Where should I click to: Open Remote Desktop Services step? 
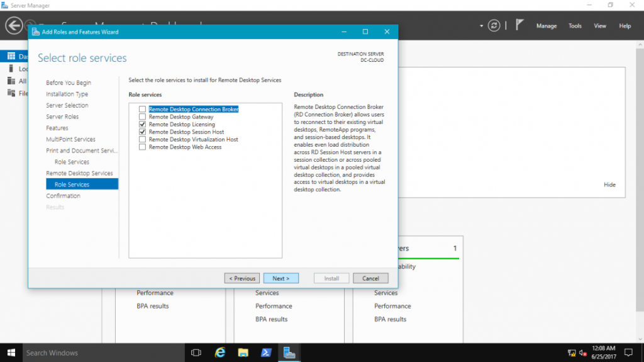pyautogui.click(x=79, y=173)
